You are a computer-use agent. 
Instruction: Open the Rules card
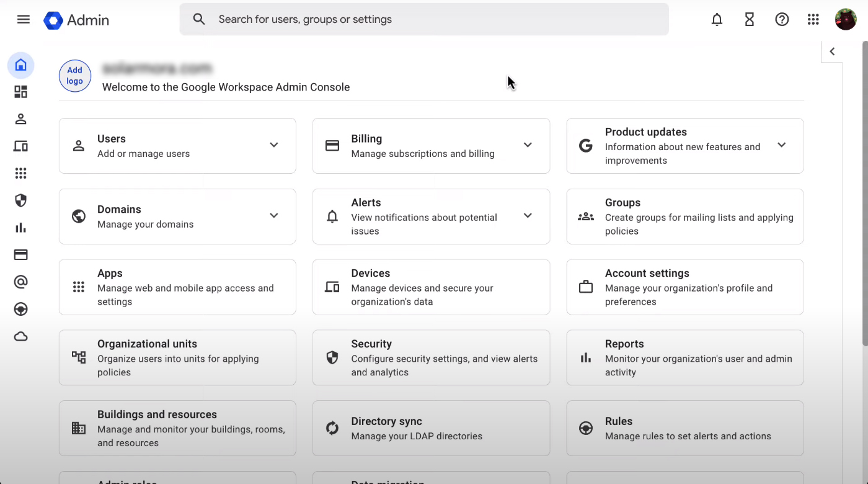click(685, 428)
